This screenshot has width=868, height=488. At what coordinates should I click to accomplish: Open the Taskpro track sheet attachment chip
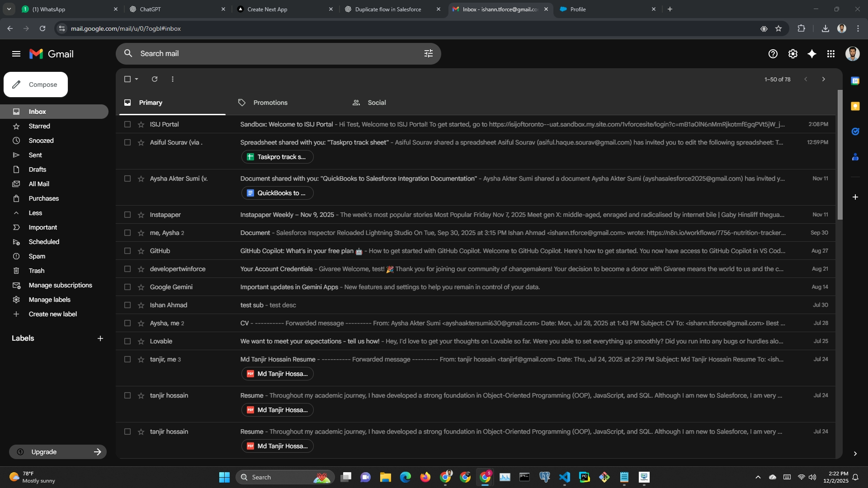coord(277,157)
